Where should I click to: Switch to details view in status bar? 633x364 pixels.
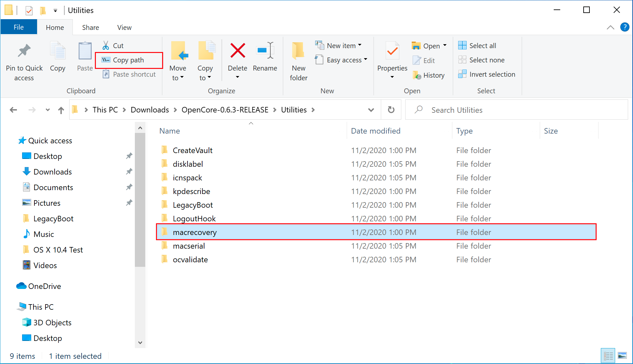point(608,356)
